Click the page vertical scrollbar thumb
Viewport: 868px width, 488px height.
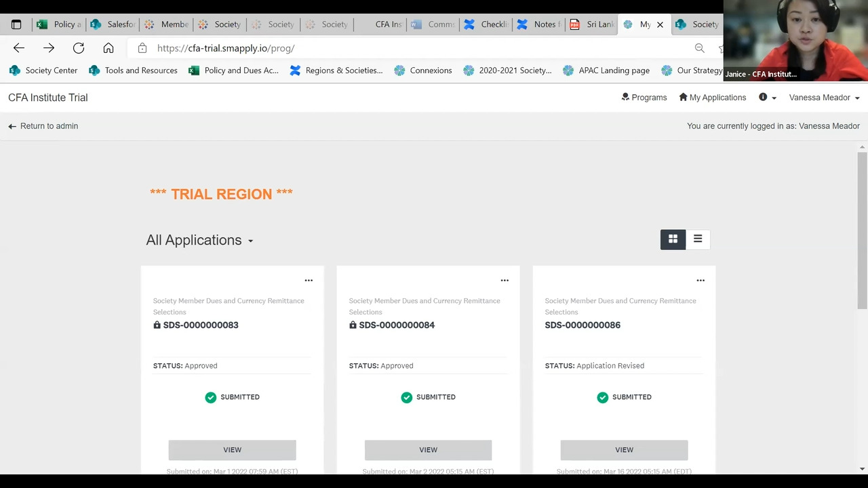coord(862,230)
